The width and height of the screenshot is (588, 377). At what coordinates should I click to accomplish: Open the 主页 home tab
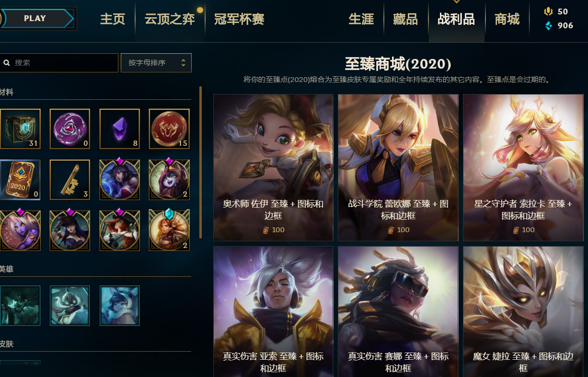[x=113, y=19]
